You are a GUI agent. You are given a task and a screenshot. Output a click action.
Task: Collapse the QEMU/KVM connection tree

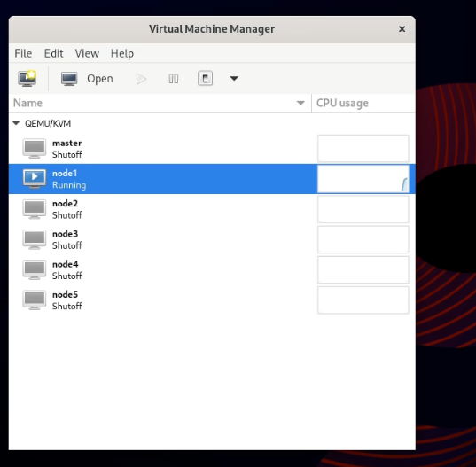click(16, 123)
